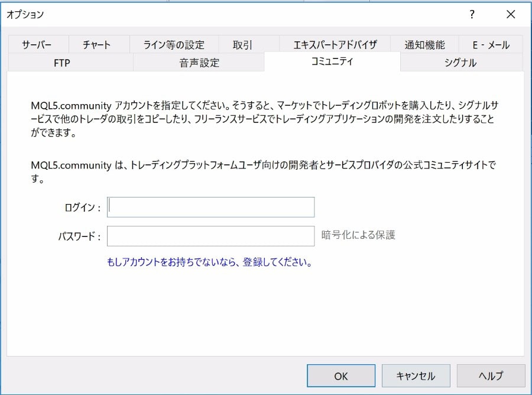
Task: Select the コミュニティ tab
Action: pyautogui.click(x=332, y=61)
